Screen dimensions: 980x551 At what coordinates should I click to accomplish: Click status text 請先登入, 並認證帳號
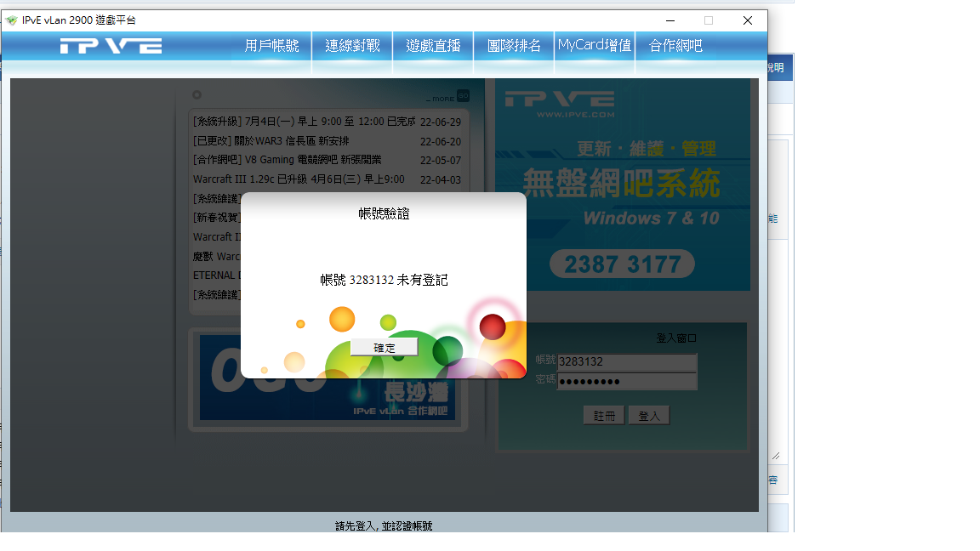pyautogui.click(x=384, y=526)
